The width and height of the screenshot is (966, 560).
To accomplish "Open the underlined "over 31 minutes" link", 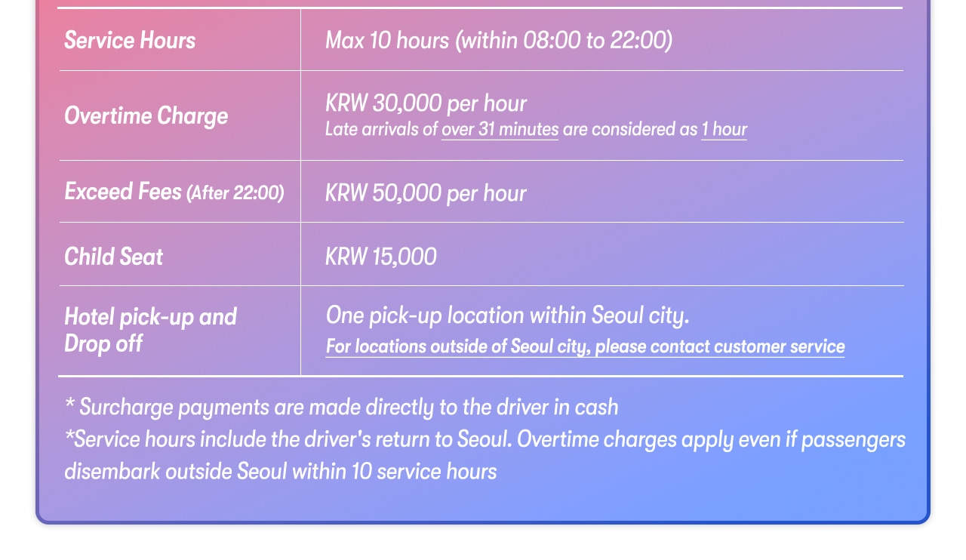I will (x=500, y=129).
